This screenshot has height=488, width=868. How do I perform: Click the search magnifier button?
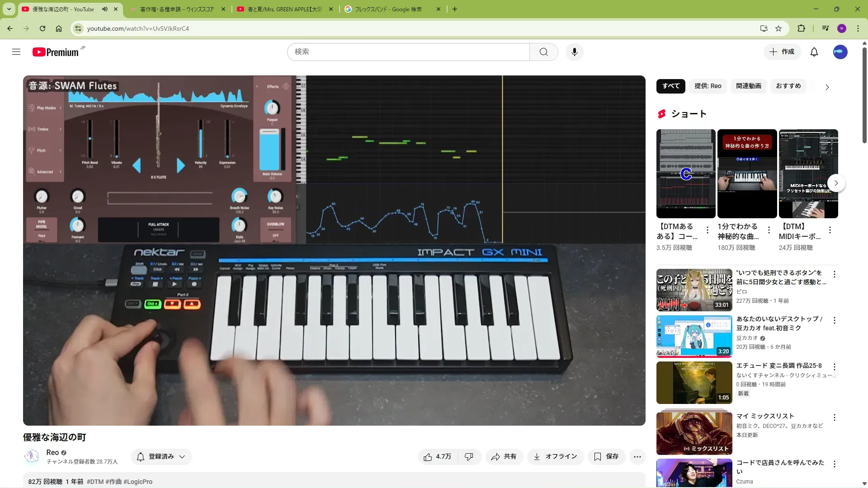coord(543,52)
